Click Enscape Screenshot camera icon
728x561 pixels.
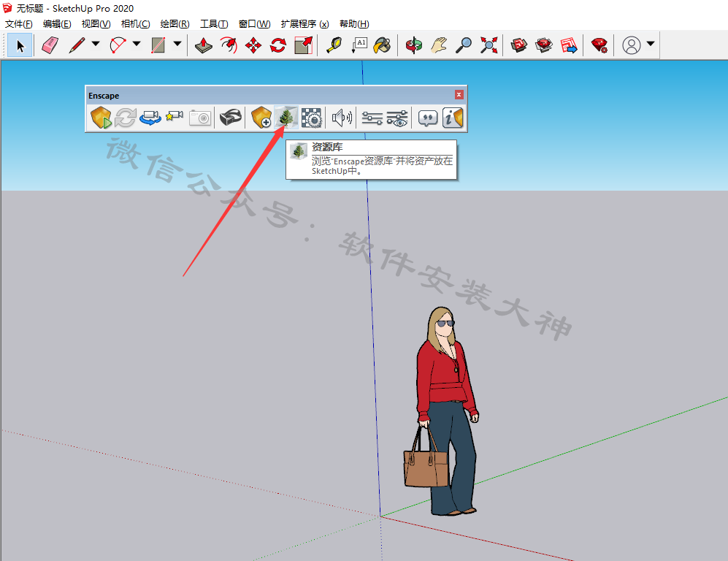201,118
